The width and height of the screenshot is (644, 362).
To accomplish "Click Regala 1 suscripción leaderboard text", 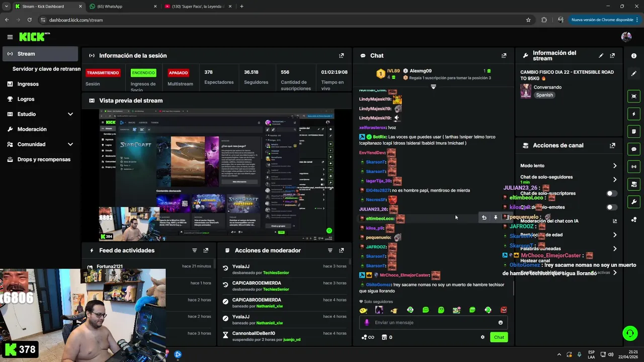I will [450, 78].
